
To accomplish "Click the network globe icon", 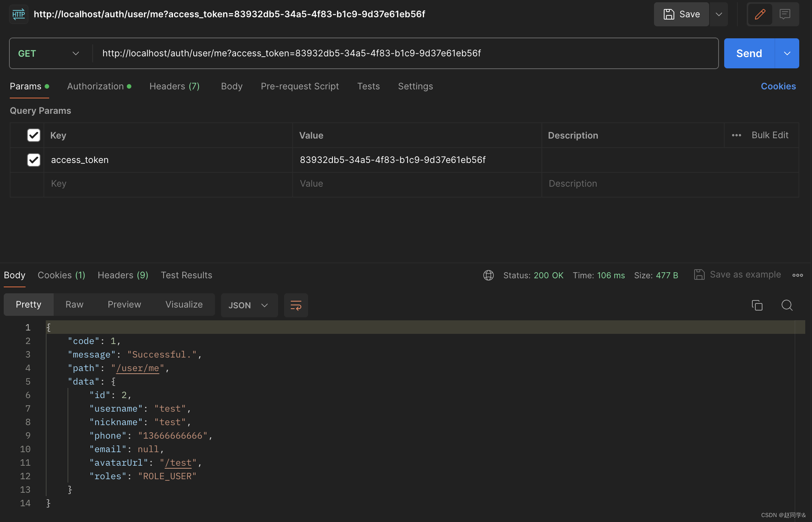I will click(x=488, y=275).
